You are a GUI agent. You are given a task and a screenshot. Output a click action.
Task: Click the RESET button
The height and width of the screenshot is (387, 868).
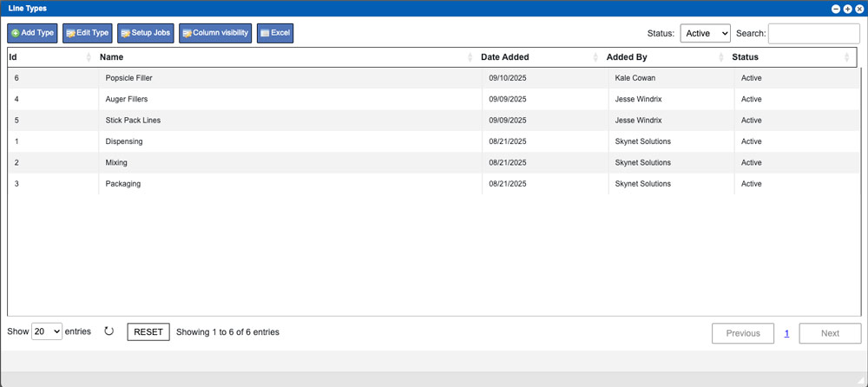tap(148, 331)
